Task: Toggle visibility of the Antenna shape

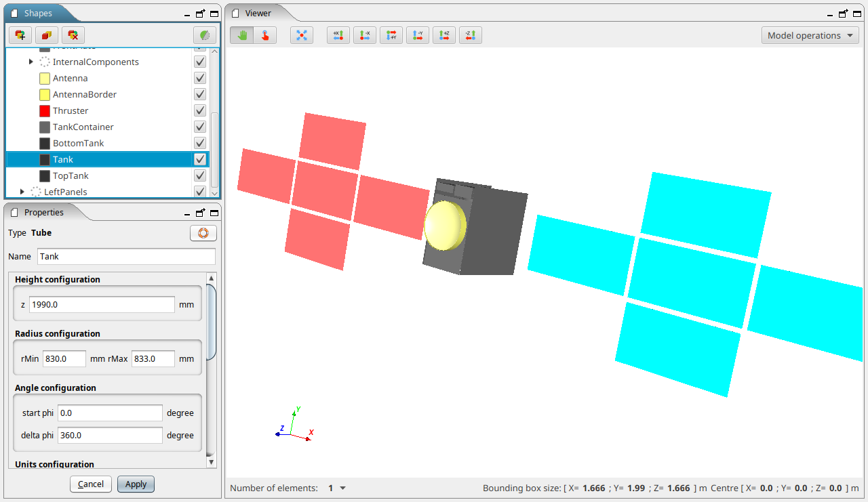Action: point(199,78)
